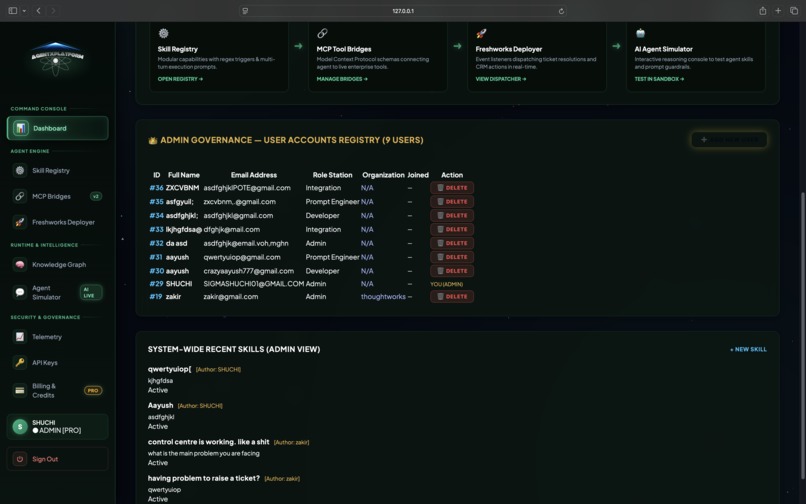The image size is (806, 504).
Task: Click the SHUCHI ADMIN [PRO] profile card
Action: tap(58, 426)
